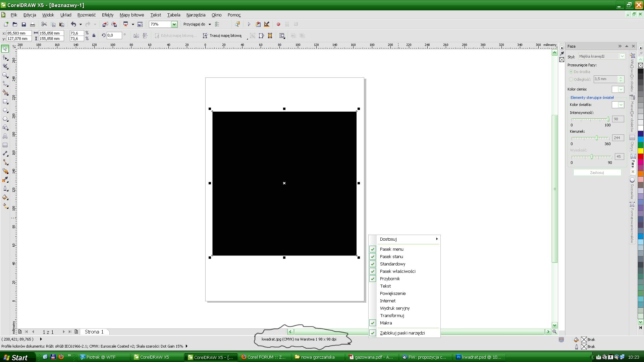Uncheck Pasek stanu in context menu
644x362 pixels.
click(x=391, y=256)
